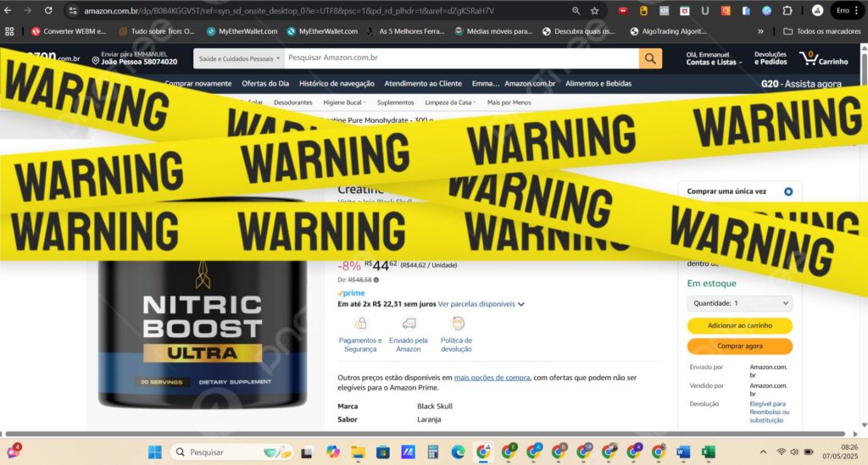Reload the page with the refresh icon
868x465 pixels.
(48, 10)
